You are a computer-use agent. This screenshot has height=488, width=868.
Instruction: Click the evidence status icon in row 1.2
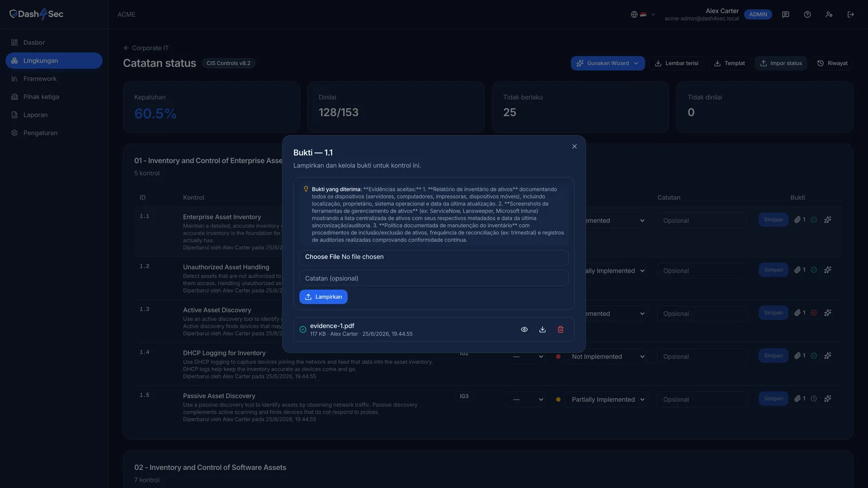coord(814,270)
